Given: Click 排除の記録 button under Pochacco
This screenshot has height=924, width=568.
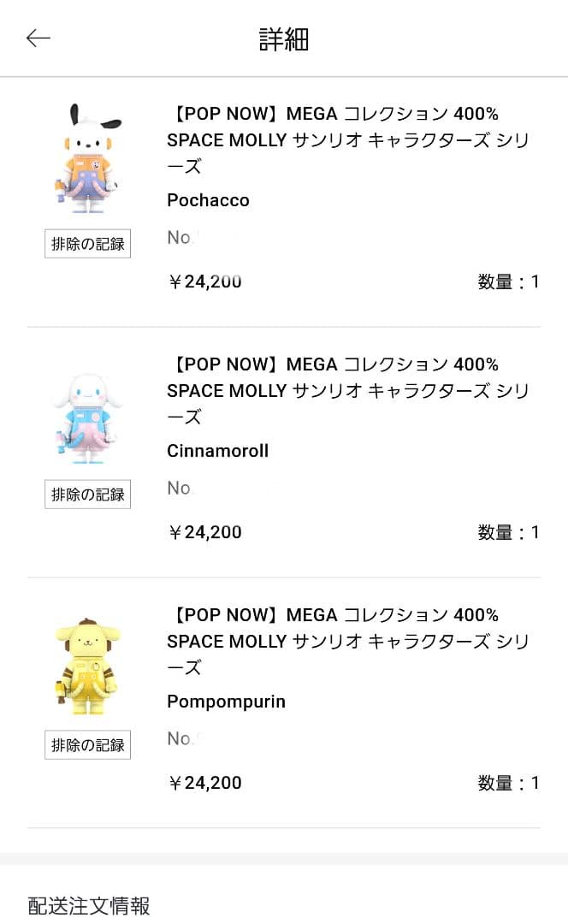Looking at the screenshot, I should (87, 244).
